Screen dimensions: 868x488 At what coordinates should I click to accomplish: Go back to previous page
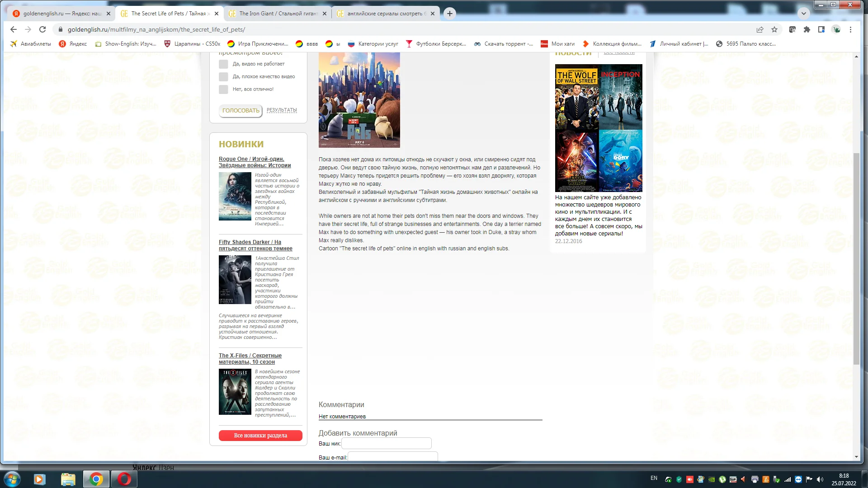(x=13, y=29)
